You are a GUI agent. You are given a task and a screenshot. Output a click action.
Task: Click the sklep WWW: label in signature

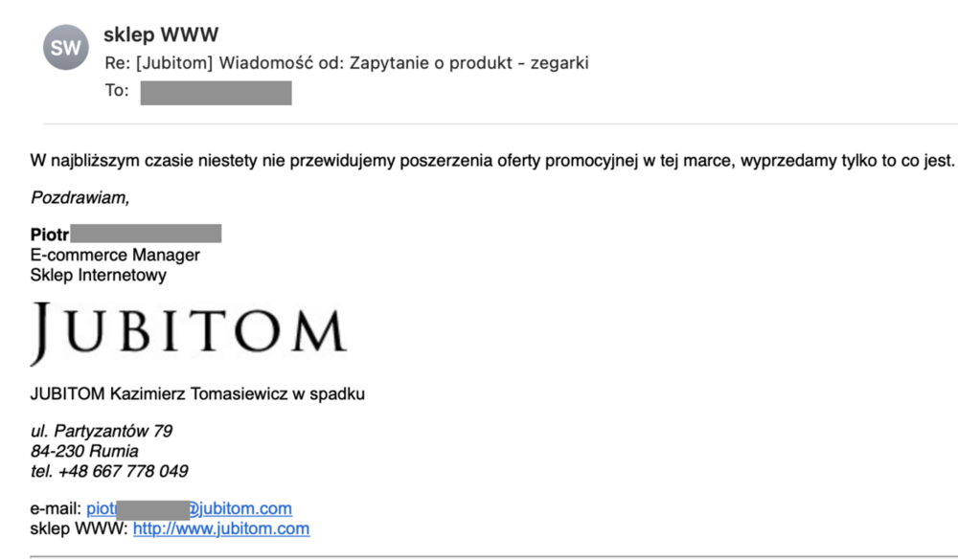pyautogui.click(x=80, y=528)
